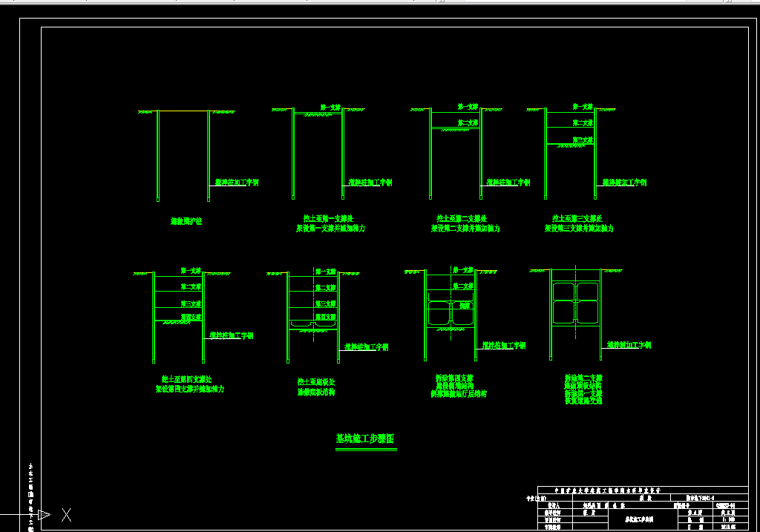Select caption text 挖土至底板处
Screen dimensions: 760x532
pyautogui.click(x=316, y=382)
